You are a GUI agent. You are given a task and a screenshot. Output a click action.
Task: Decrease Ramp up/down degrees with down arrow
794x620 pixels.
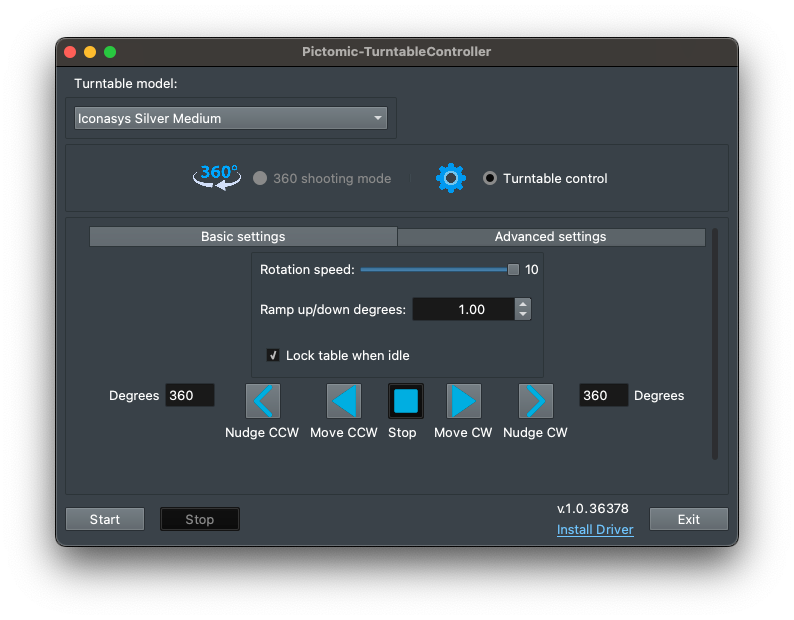522,315
